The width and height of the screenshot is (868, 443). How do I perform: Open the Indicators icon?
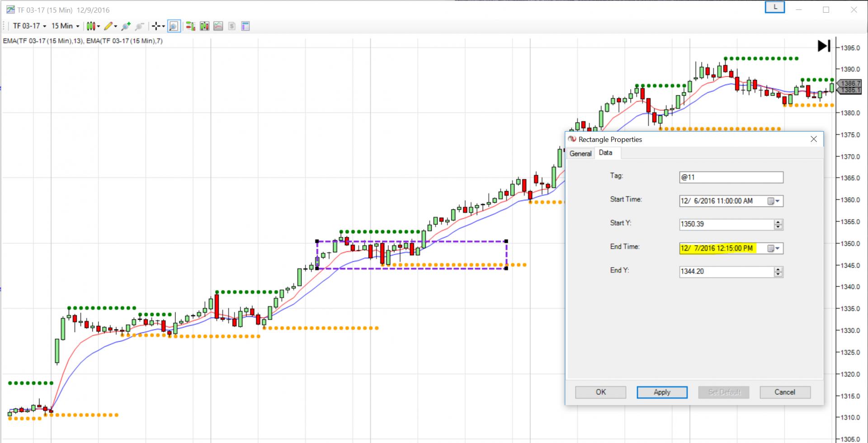coord(218,26)
